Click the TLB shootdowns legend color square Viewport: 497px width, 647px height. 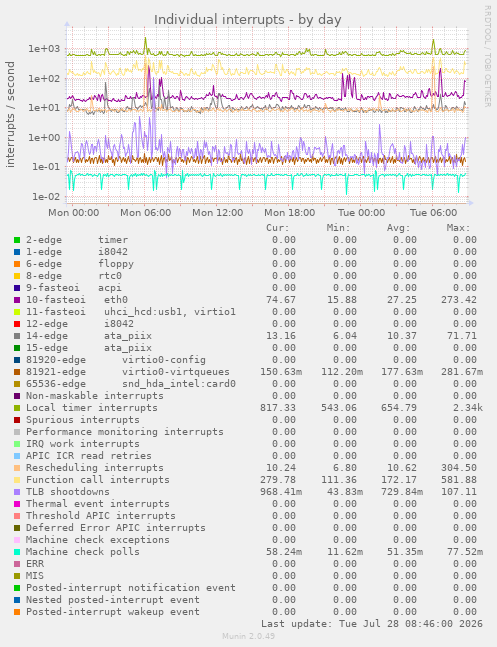(17, 492)
